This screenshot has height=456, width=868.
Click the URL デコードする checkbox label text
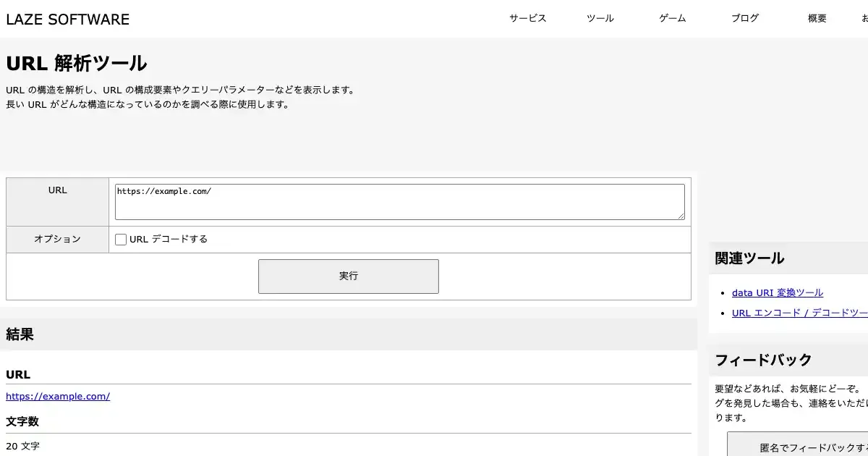(169, 240)
